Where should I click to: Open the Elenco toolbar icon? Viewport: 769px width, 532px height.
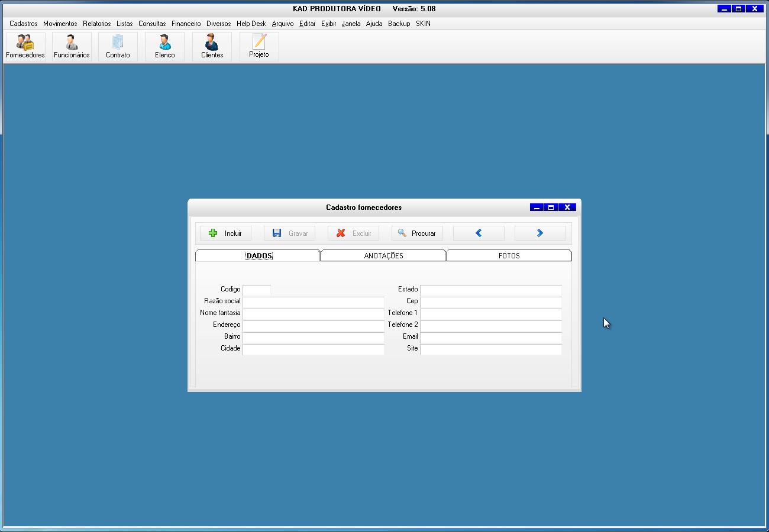click(x=164, y=46)
